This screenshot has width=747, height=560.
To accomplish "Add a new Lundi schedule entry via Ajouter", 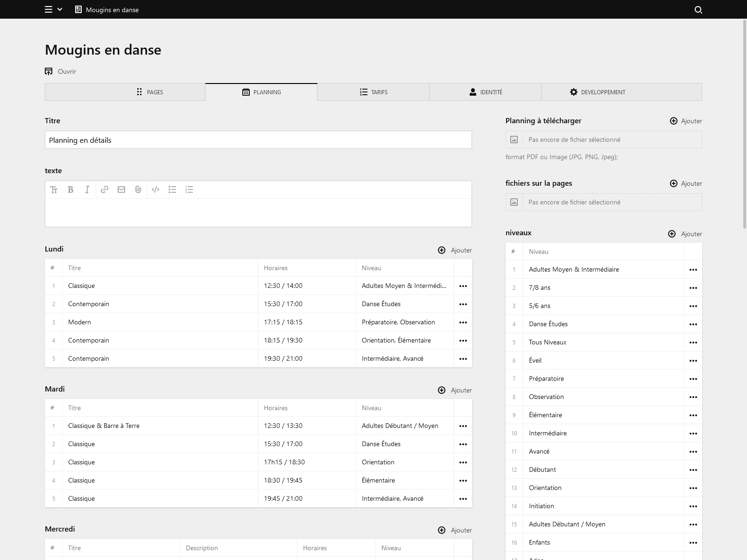I will [x=456, y=250].
